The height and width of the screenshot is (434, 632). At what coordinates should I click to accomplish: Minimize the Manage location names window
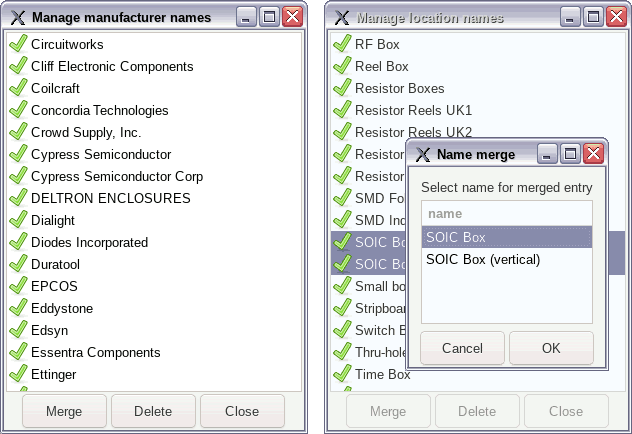pyautogui.click(x=570, y=17)
